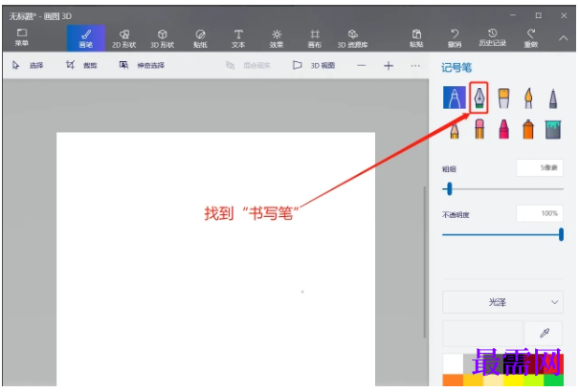Select the Oil brush
The width and height of the screenshot is (579, 392).
[503, 98]
